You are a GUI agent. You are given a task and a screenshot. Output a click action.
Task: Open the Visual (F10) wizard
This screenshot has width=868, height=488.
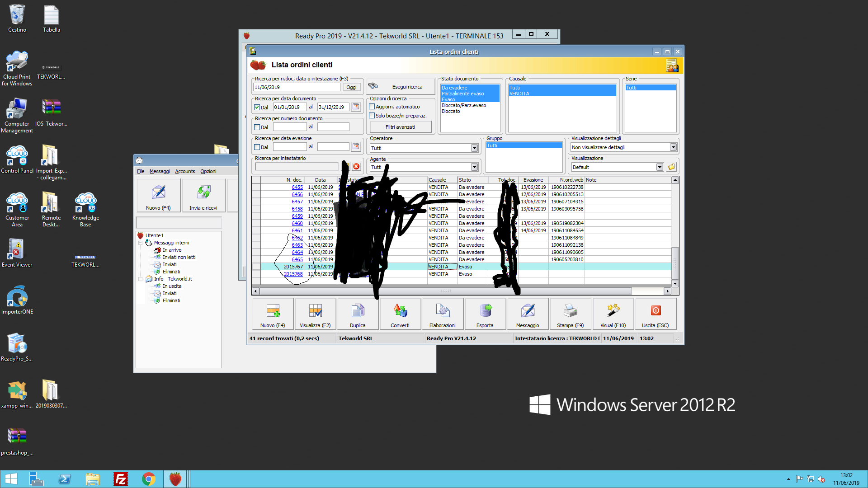613,314
